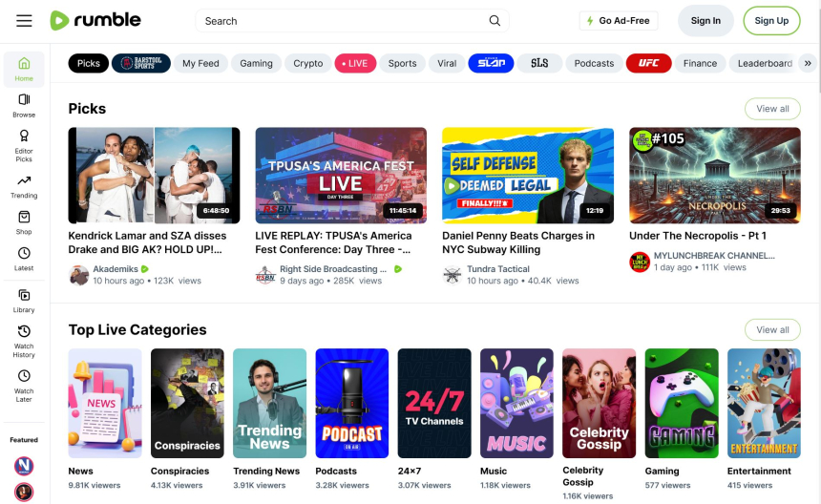
Task: Open the Entertainment live category card
Action: coord(764,403)
